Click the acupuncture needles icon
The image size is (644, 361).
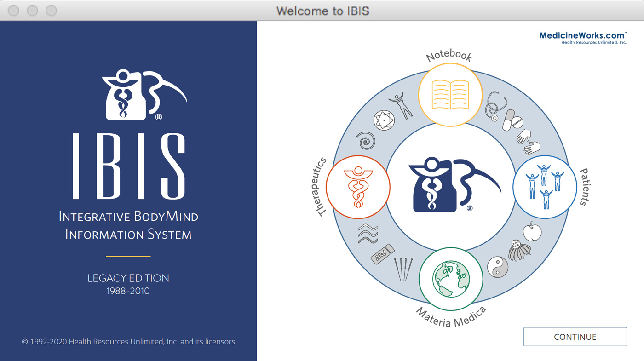click(403, 269)
